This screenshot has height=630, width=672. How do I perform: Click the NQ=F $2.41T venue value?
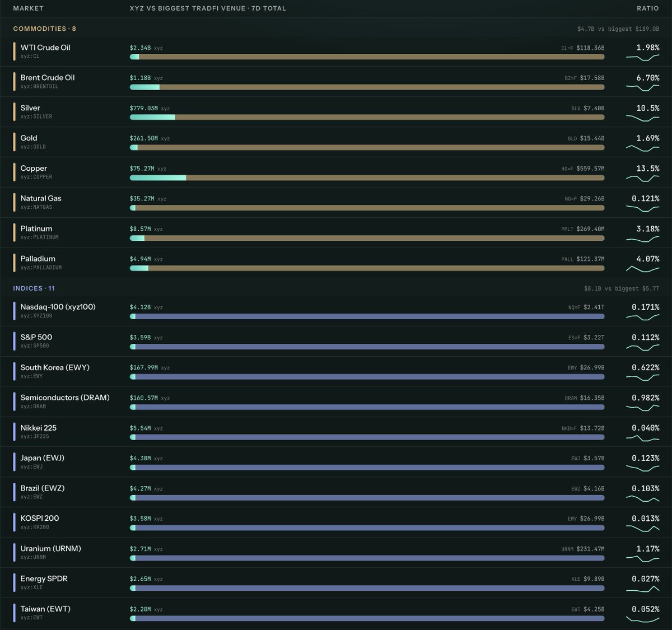tap(586, 307)
